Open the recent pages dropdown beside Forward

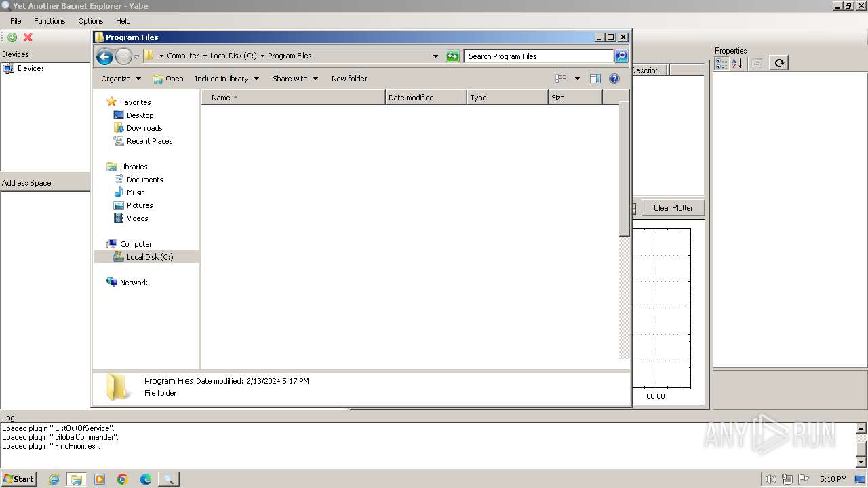136,56
